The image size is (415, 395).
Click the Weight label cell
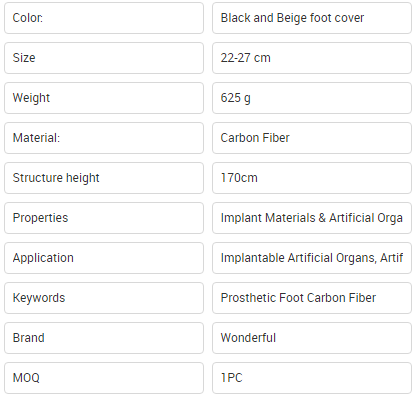[104, 98]
